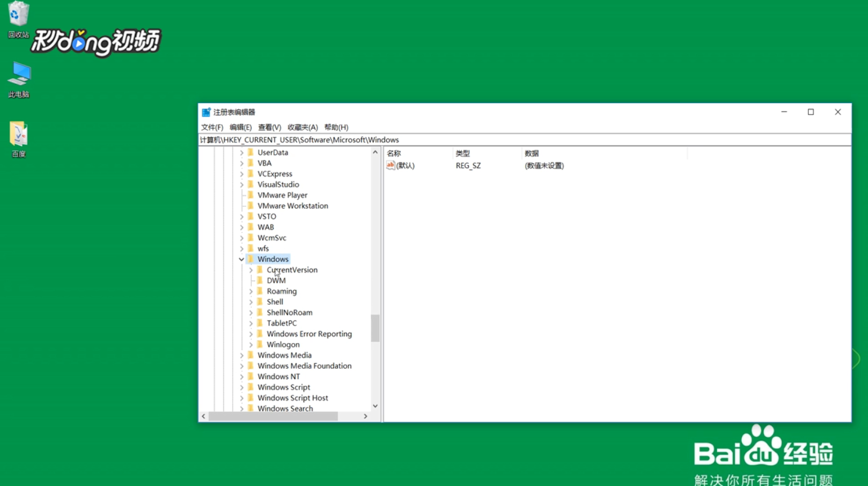The image size is (868, 486).
Task: Select the Windows Script key
Action: [x=284, y=387]
